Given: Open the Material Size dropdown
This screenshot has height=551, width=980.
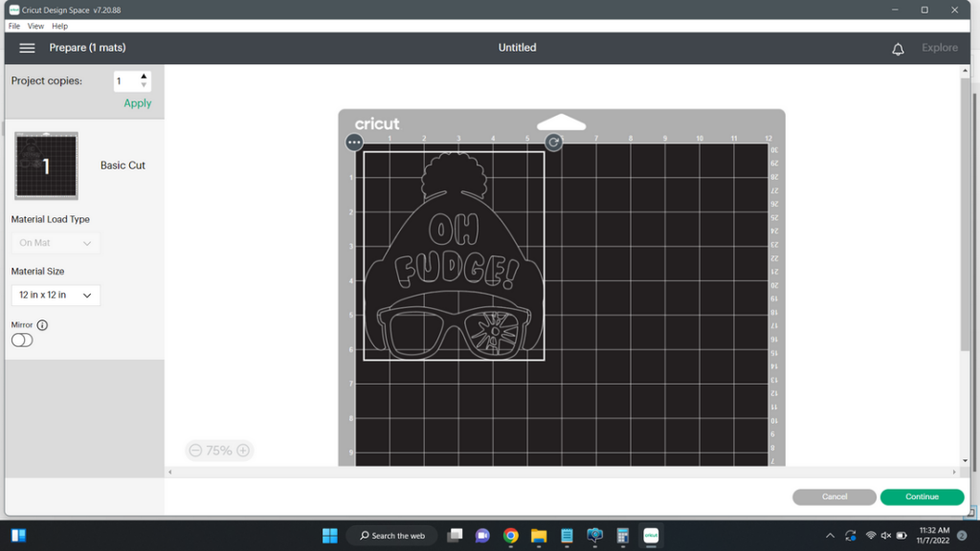Looking at the screenshot, I should coord(56,295).
